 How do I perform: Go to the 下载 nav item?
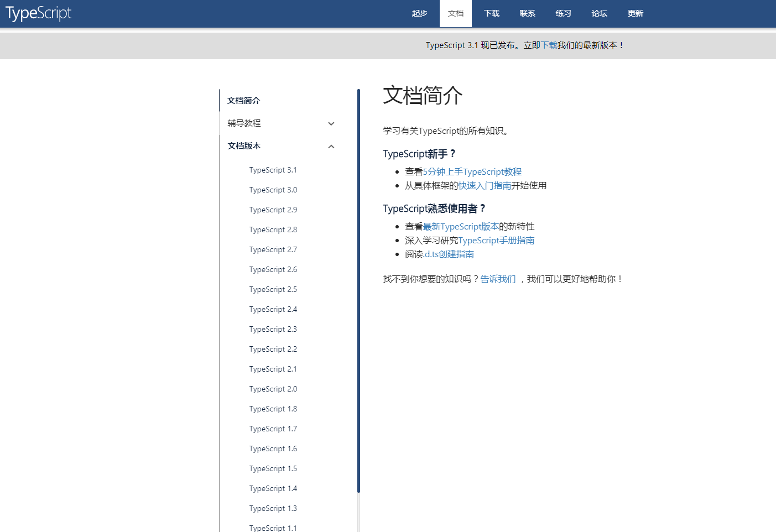tap(492, 13)
